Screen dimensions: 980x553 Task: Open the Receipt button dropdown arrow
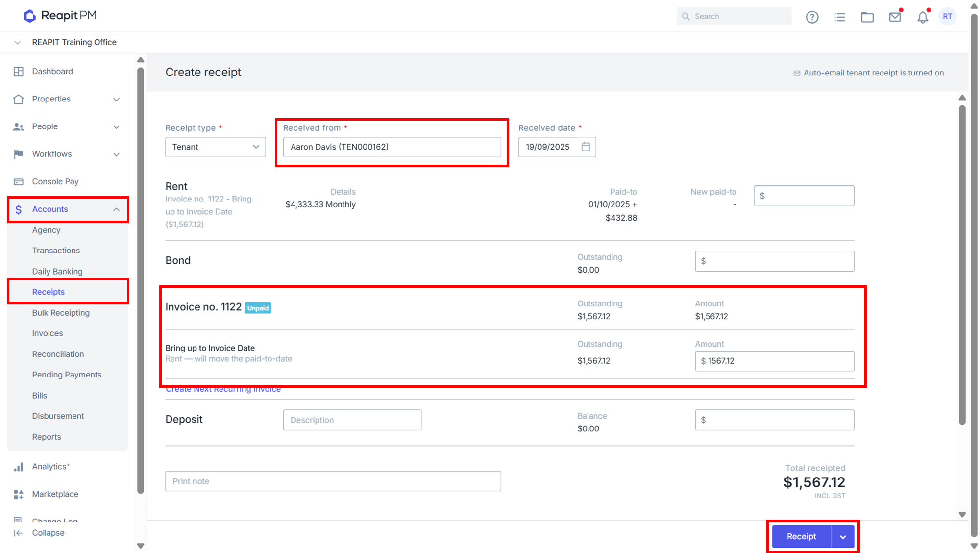tap(843, 537)
